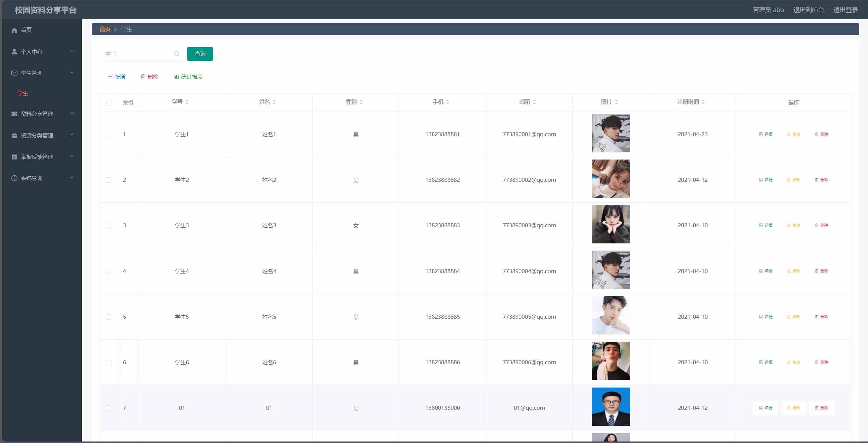Image resolution: width=868 pixels, height=443 pixels.
Task: Click the magnifier icon in the 学号 search box
Action: 176,54
